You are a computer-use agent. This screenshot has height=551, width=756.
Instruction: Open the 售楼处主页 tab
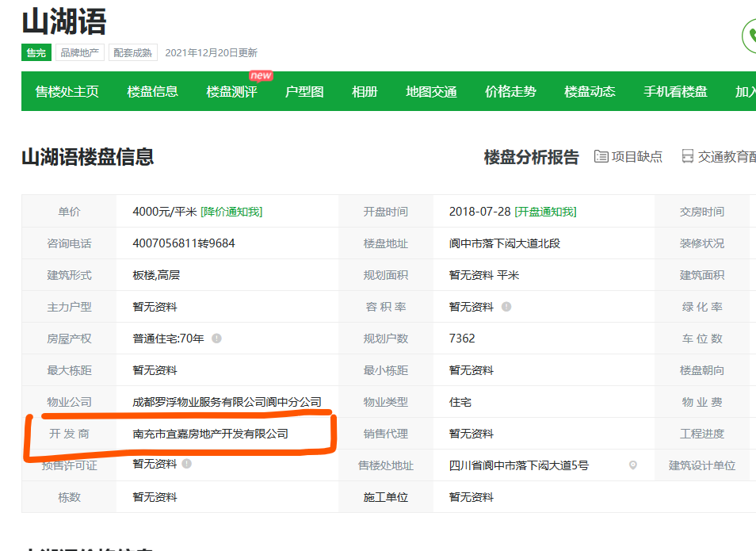tap(67, 92)
